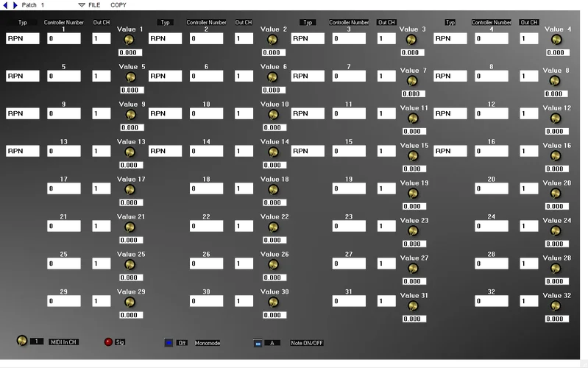This screenshot has height=368, width=588.
Task: Click the Value 8 knob
Action: pyautogui.click(x=555, y=81)
